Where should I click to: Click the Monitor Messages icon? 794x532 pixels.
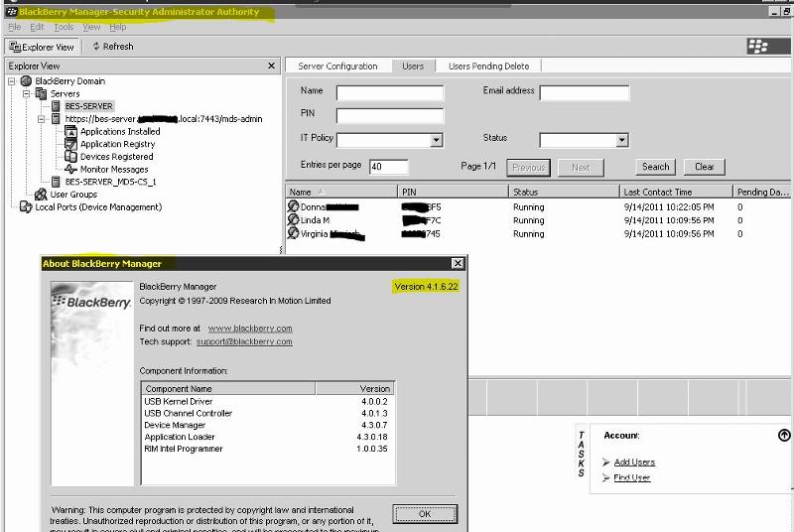tap(70, 169)
